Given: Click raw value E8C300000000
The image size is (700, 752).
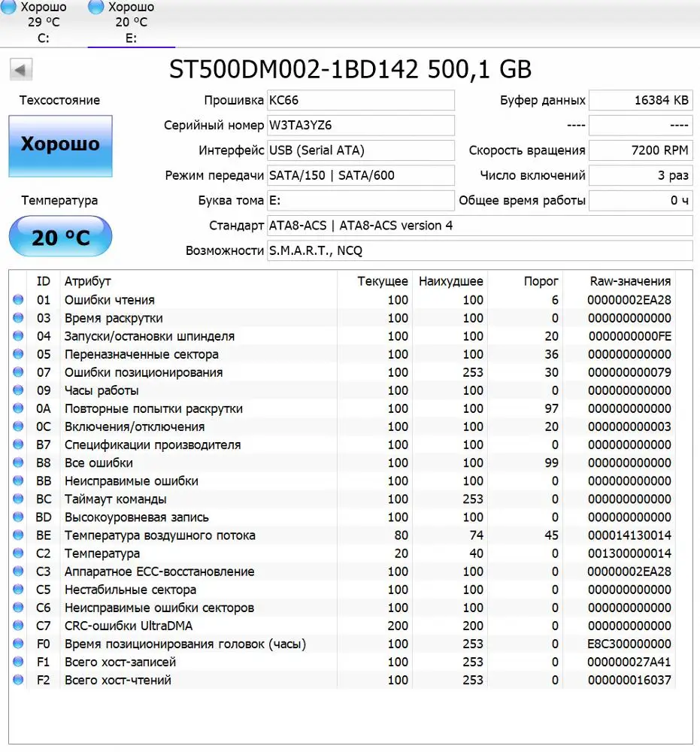Looking at the screenshot, I should tap(629, 644).
